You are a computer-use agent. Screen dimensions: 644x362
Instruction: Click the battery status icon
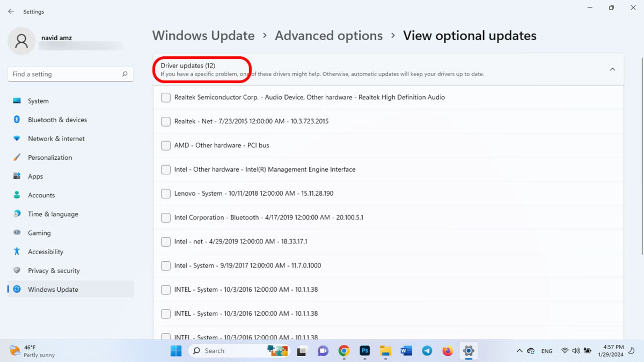point(587,351)
